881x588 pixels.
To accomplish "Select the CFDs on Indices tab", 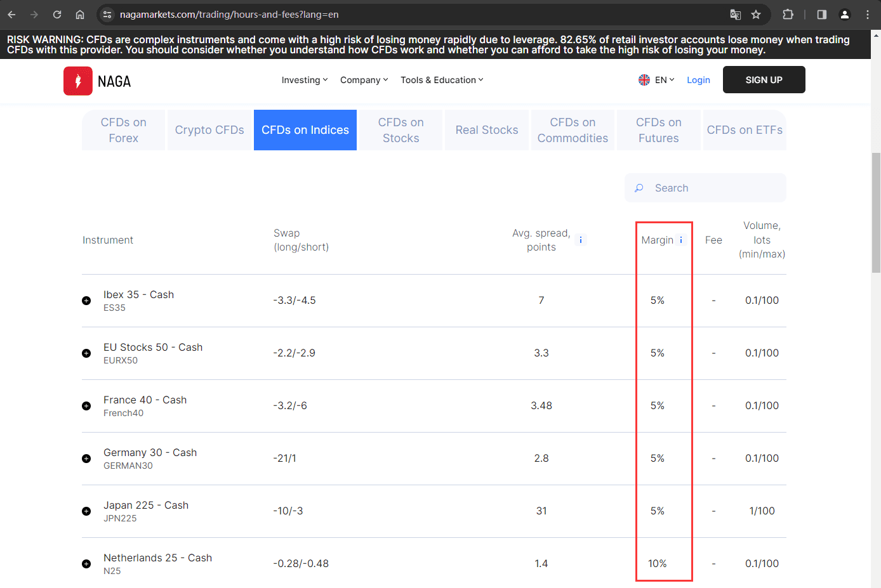I will tap(305, 130).
